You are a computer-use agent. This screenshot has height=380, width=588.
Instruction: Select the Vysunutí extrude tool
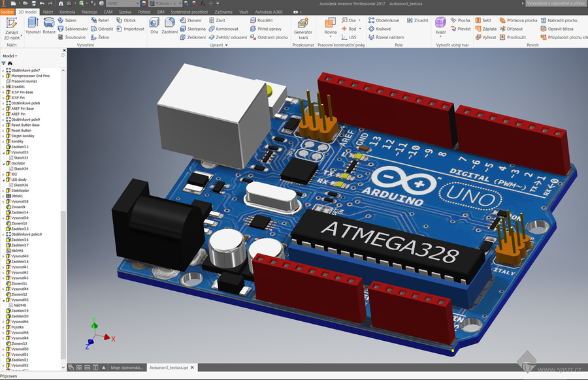point(33,26)
